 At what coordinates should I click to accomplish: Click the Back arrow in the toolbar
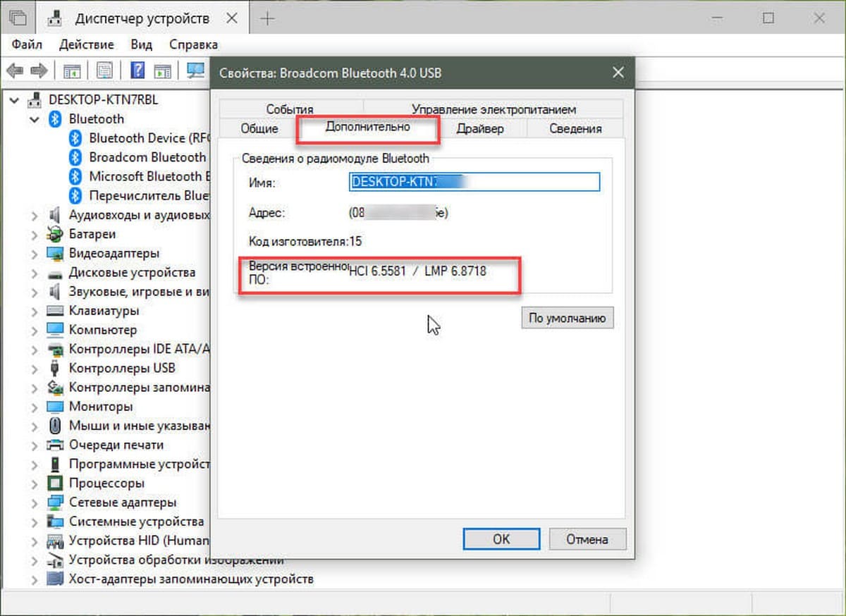click(x=15, y=70)
